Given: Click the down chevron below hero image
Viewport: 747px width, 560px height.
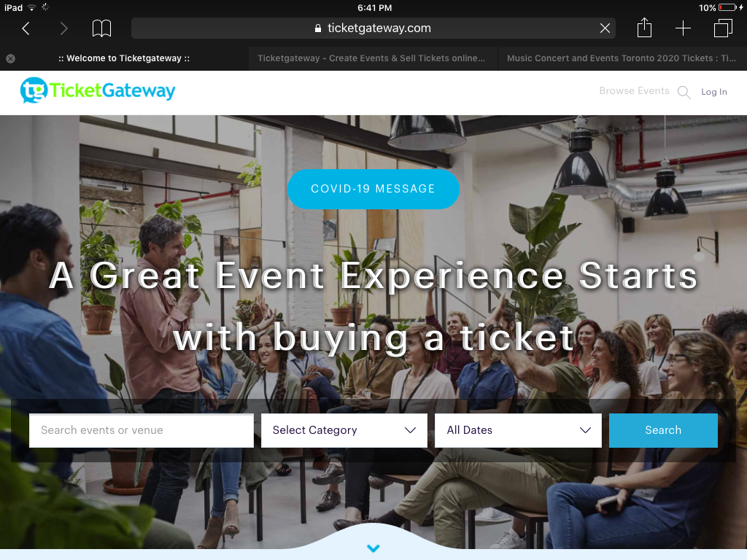Looking at the screenshot, I should (373, 548).
